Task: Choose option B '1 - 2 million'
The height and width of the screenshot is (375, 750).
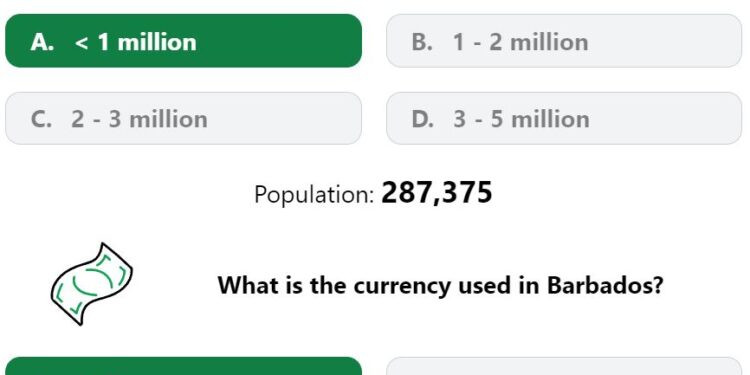Action: pos(564,41)
